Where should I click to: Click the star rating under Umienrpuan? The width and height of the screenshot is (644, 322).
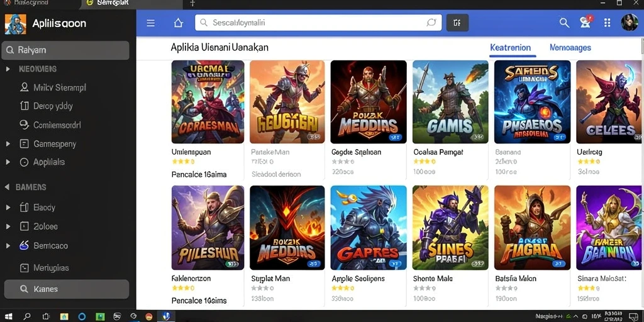(183, 162)
